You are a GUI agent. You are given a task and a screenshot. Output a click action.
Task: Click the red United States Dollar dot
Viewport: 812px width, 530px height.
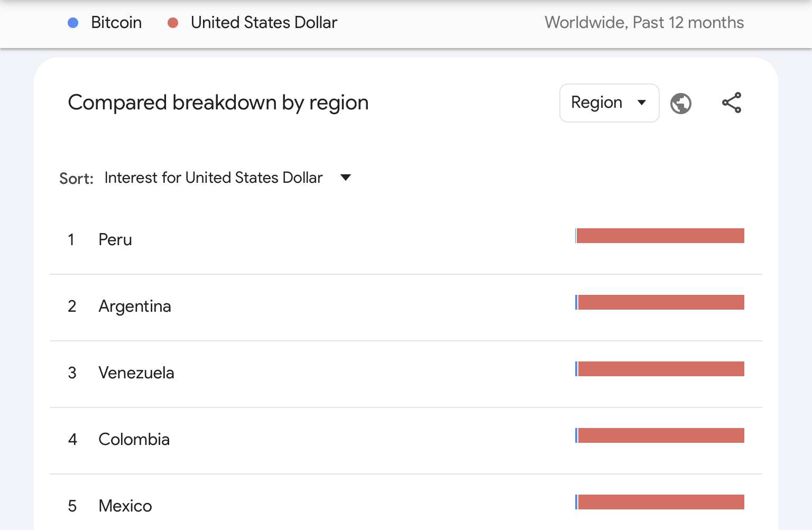point(173,23)
